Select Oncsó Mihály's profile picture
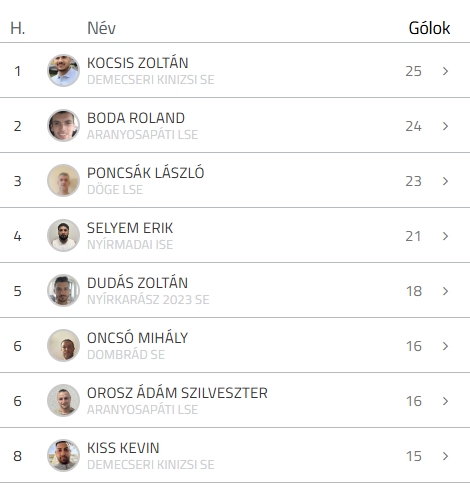The height and width of the screenshot is (497, 470). [63, 346]
